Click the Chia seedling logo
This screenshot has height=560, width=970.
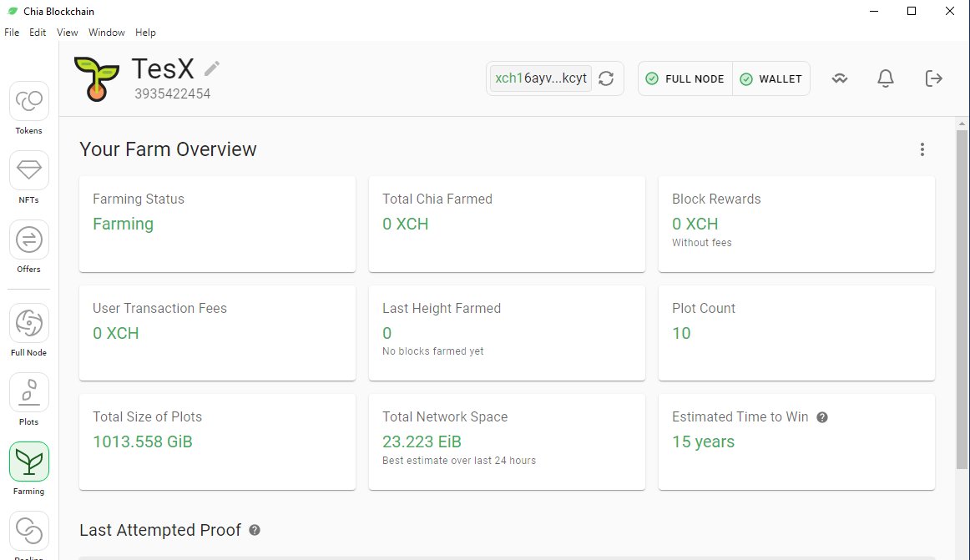[97, 78]
